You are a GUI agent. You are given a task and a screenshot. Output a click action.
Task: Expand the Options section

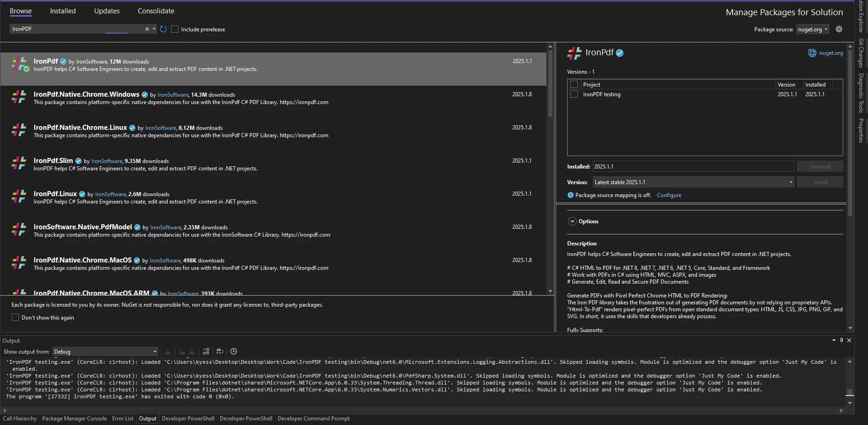tap(572, 221)
